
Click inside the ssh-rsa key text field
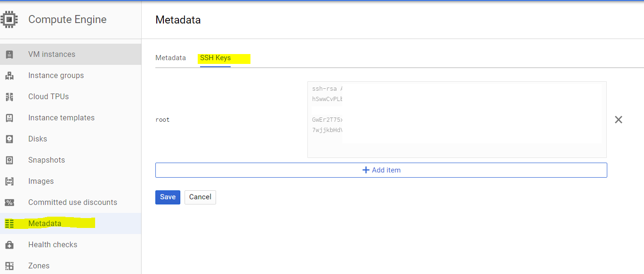click(x=457, y=119)
